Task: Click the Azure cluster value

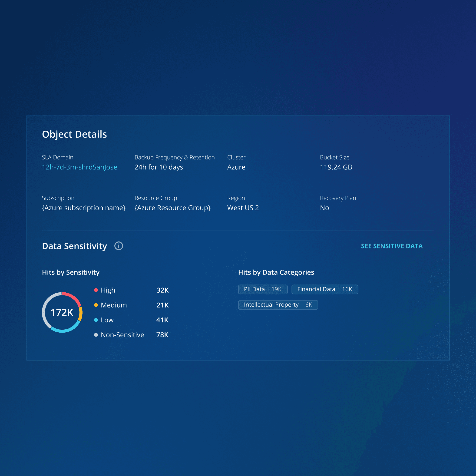Action: point(236,167)
